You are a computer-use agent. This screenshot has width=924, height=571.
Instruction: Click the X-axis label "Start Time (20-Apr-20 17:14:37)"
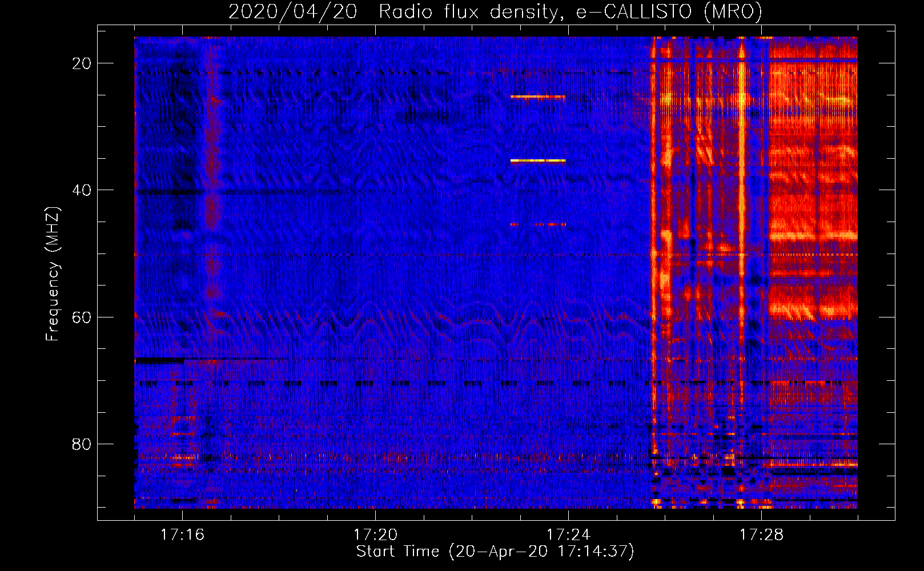495,552
